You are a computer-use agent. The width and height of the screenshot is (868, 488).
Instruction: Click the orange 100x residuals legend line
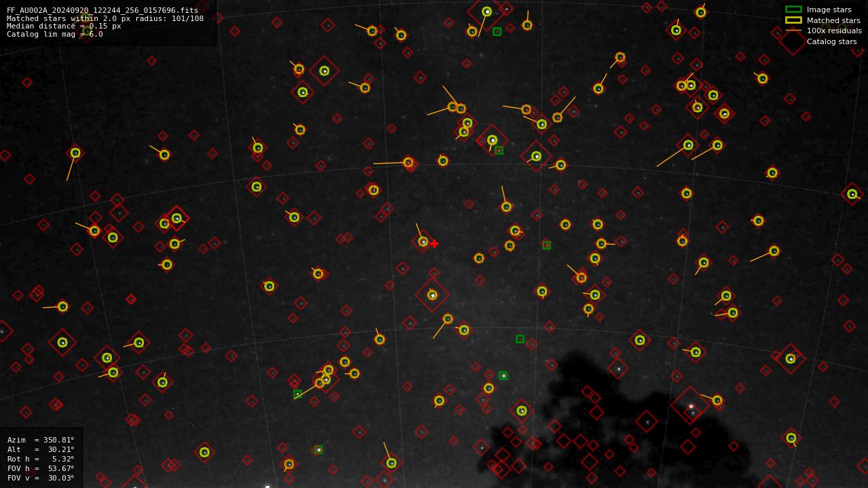[793, 31]
